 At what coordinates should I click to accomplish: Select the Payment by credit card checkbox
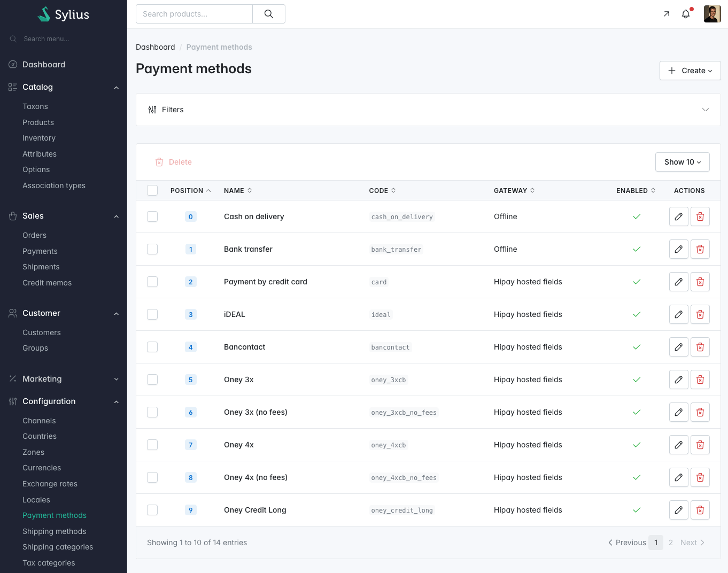click(x=152, y=282)
